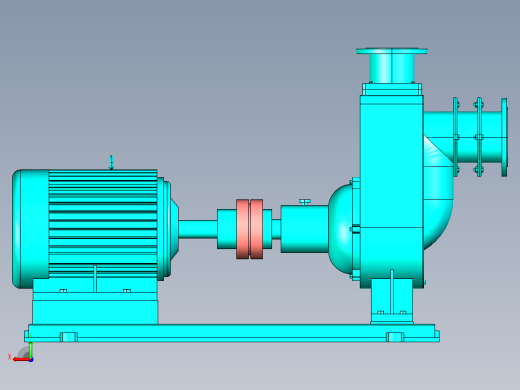The width and height of the screenshot is (520, 390).
Task: Select the motor's rear fan cover
Action: click(30, 229)
